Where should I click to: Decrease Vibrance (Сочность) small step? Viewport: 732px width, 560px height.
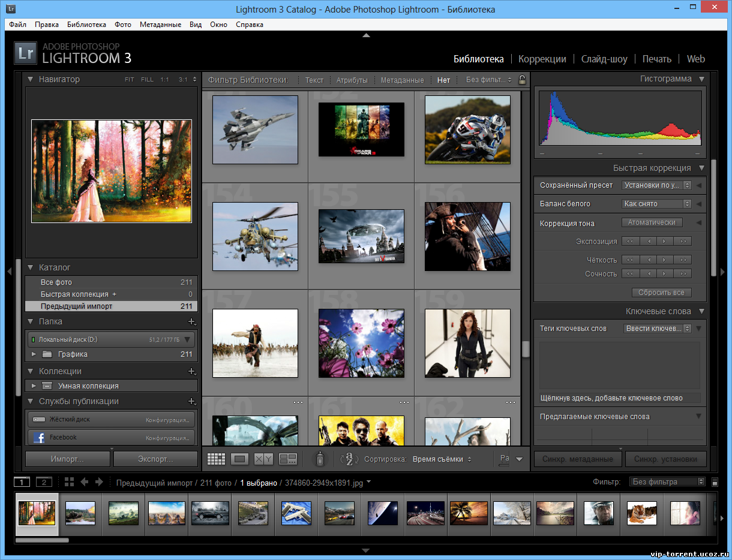click(648, 273)
